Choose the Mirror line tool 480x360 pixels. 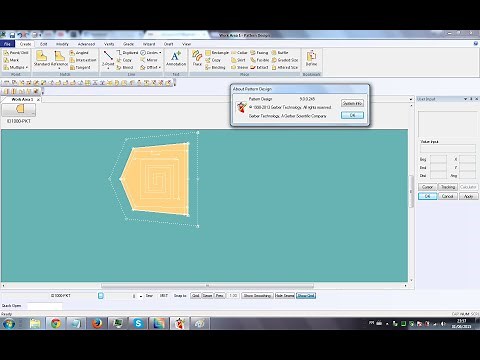coord(149,60)
